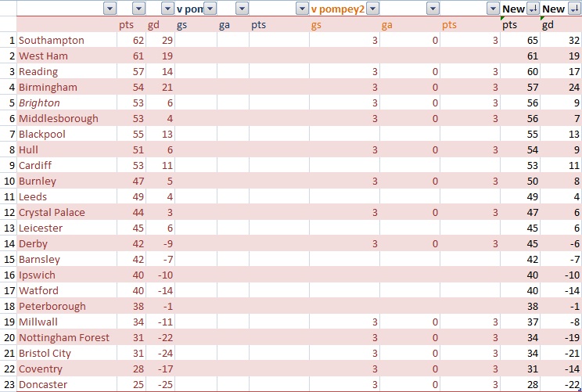Select the 'Peterborough' team cell
This screenshot has height=392, width=582.
click(66, 306)
